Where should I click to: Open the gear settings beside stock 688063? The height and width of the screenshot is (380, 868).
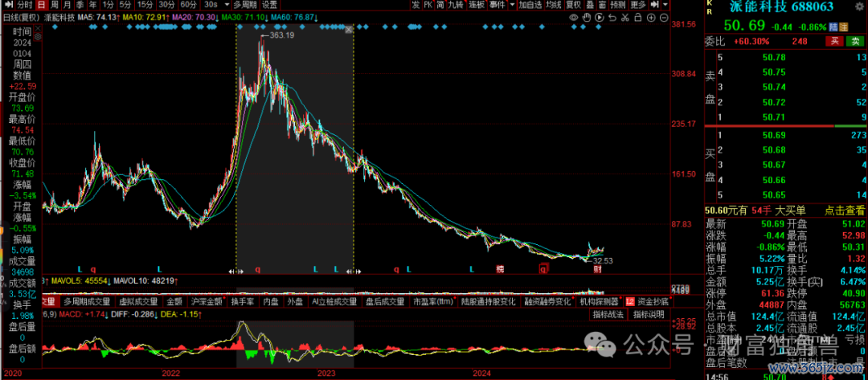point(860,6)
